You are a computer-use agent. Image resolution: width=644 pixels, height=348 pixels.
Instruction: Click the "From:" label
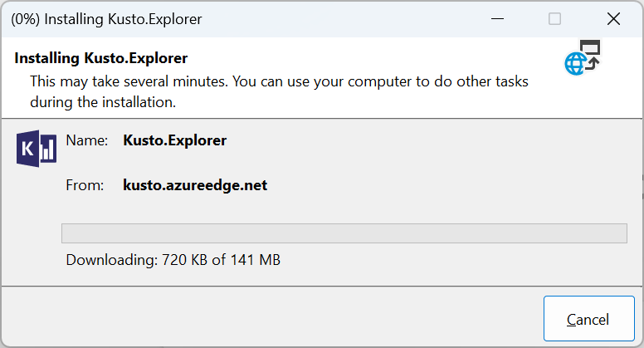click(85, 185)
